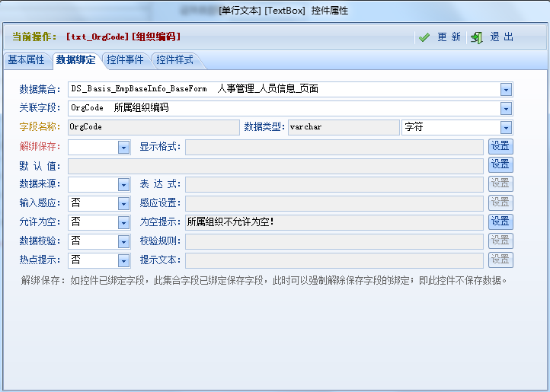
Task: Open the 控件事件 tab
Action: pyautogui.click(x=126, y=60)
